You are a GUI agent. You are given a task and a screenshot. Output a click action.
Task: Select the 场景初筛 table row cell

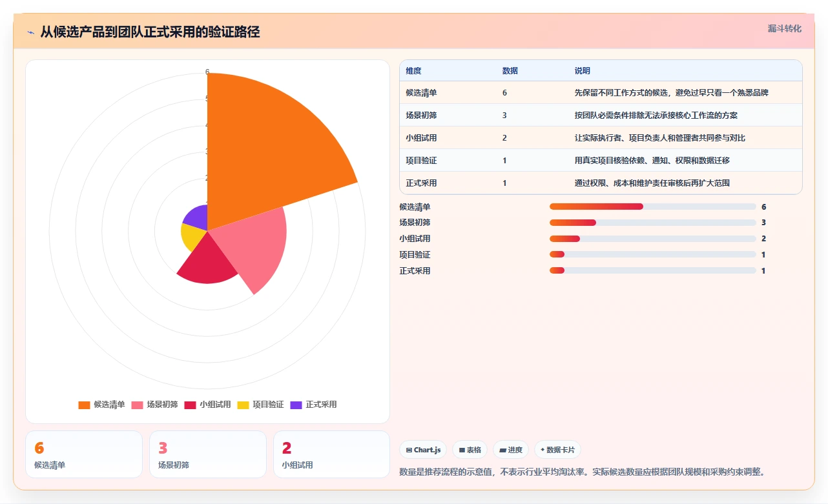click(x=422, y=116)
